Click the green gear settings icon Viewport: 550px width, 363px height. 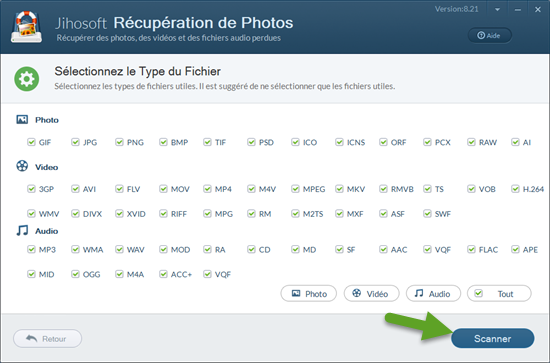pyautogui.click(x=27, y=79)
